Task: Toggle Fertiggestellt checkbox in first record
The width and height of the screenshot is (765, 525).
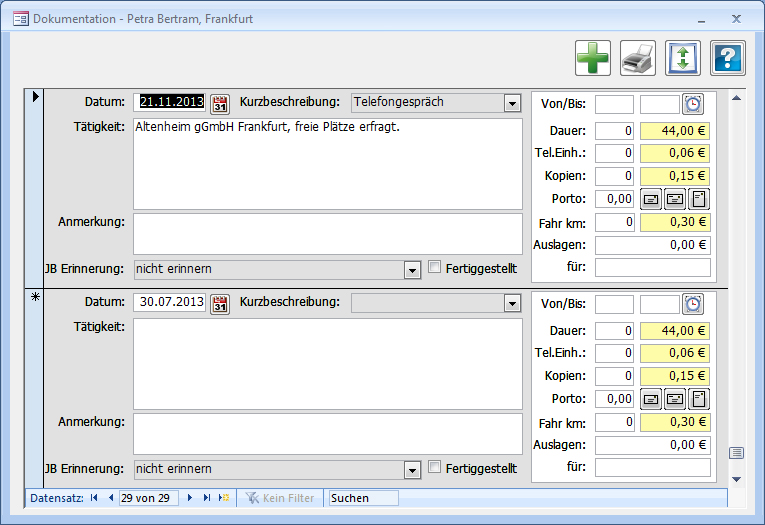Action: tap(434, 267)
